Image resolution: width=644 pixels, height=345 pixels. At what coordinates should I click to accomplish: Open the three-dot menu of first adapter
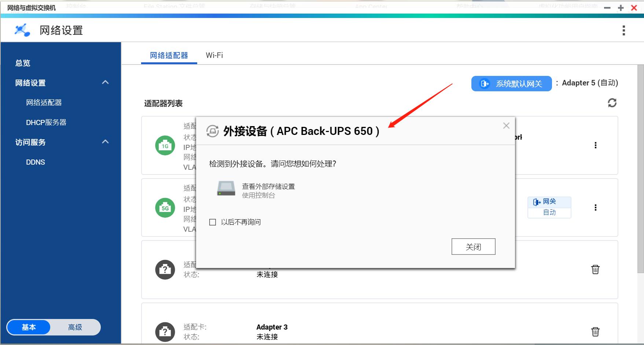point(596,146)
